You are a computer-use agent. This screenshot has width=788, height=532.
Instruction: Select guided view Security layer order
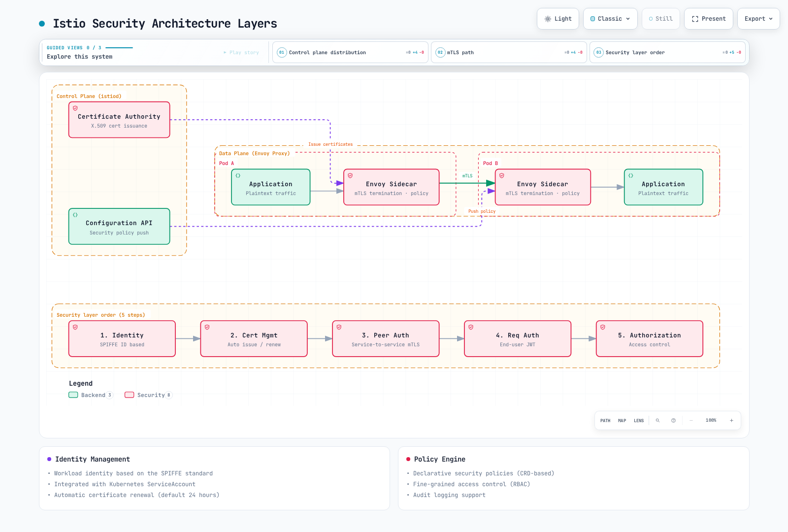[x=667, y=52]
